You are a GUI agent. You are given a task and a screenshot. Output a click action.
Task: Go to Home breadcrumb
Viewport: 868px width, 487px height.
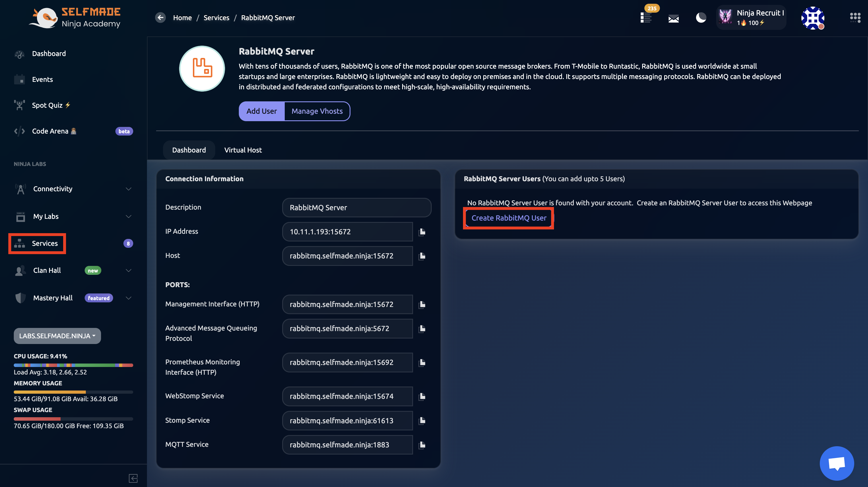(x=182, y=18)
